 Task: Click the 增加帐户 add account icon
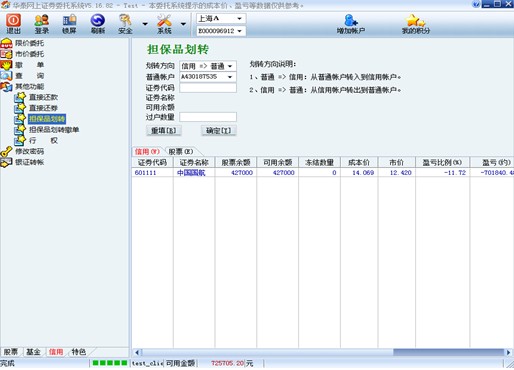(x=351, y=21)
